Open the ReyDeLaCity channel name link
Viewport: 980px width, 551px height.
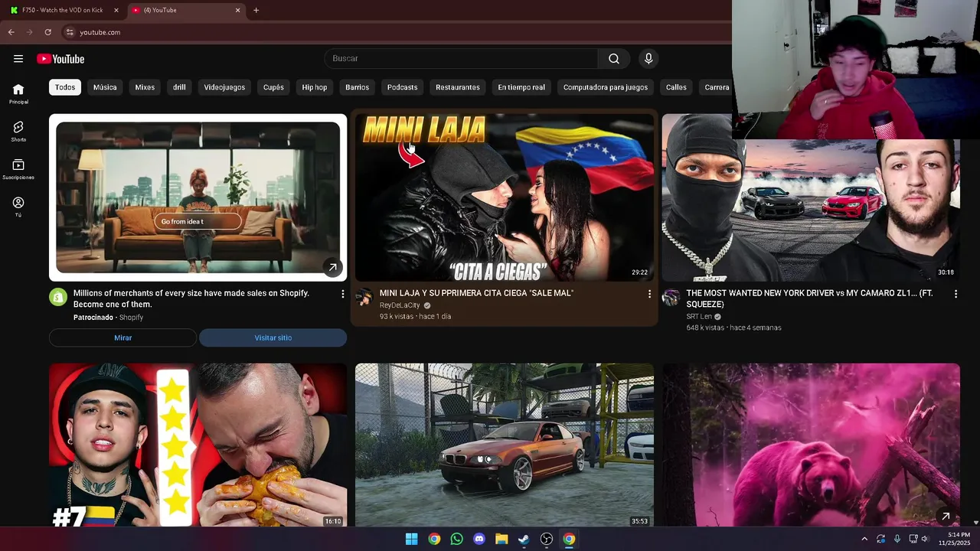(x=400, y=305)
